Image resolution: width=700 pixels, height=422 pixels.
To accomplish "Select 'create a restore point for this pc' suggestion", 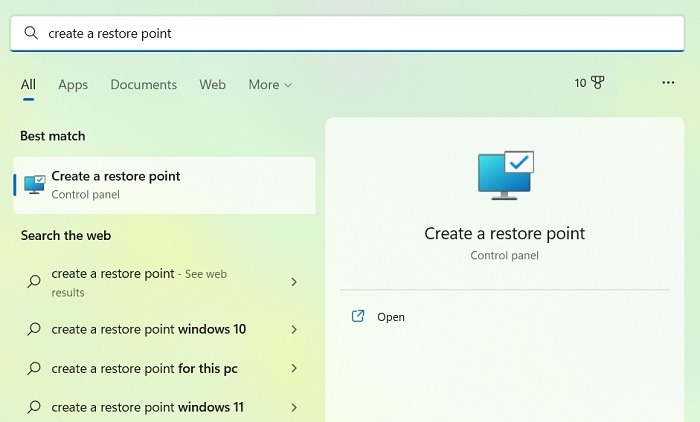I will click(163, 368).
